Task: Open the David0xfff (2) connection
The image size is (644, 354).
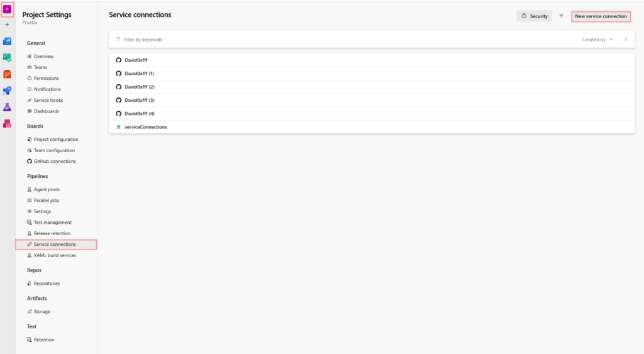Action: point(372,87)
